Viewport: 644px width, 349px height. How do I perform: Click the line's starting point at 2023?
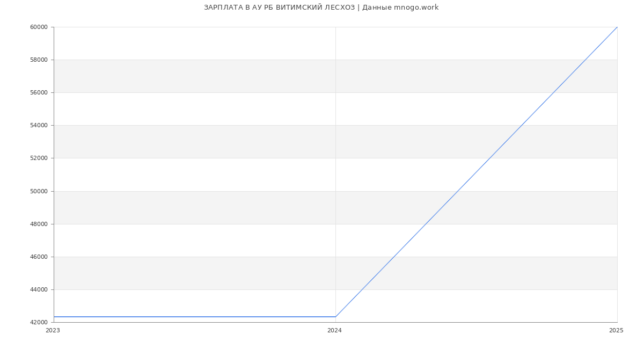coord(54,317)
